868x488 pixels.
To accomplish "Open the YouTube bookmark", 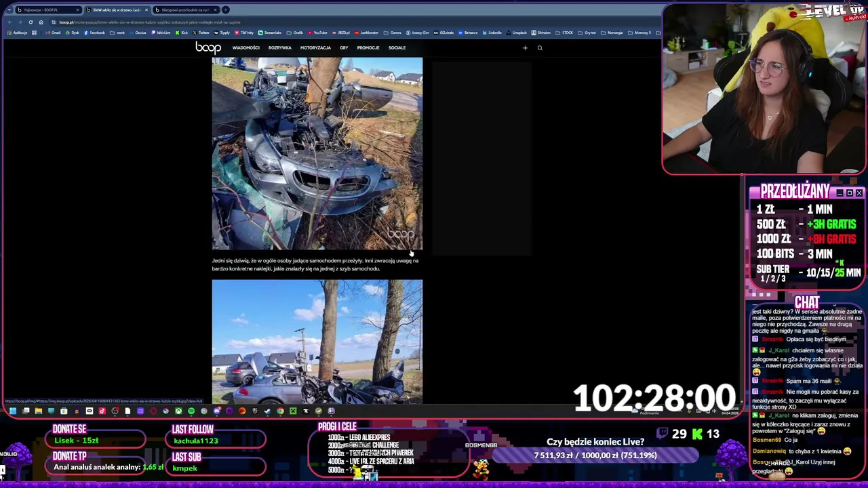I will [317, 33].
